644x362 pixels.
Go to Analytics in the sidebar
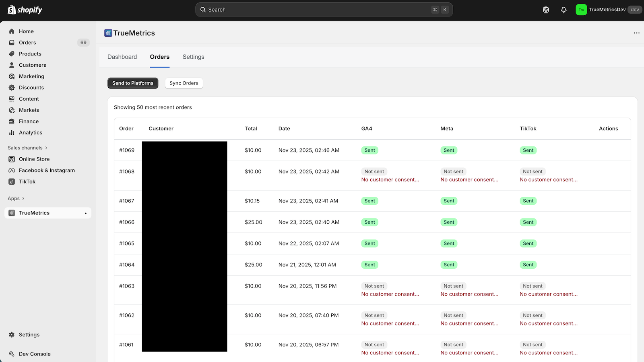coord(30,133)
